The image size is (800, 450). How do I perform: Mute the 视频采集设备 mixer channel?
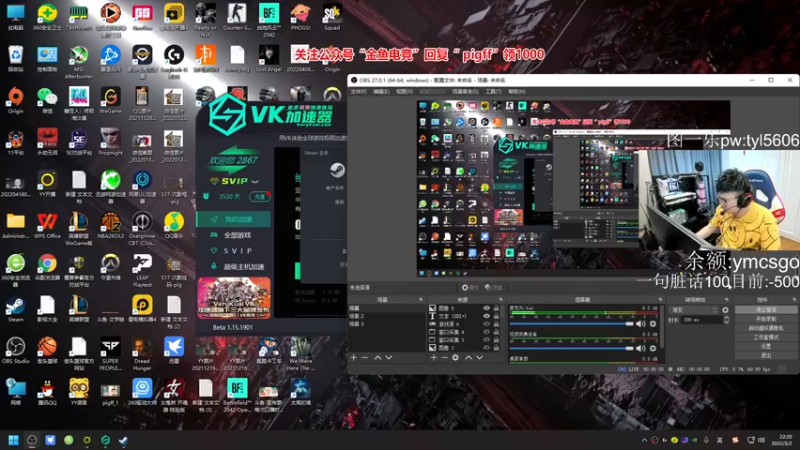coord(641,348)
